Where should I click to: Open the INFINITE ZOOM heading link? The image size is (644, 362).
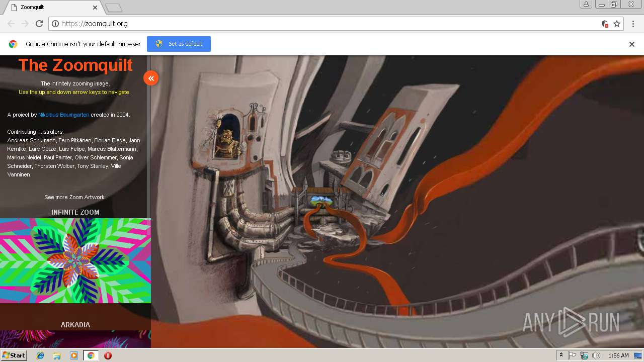[x=75, y=212]
